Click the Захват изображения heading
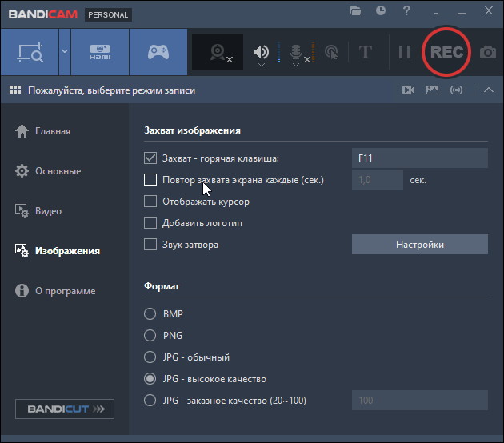 (x=192, y=130)
